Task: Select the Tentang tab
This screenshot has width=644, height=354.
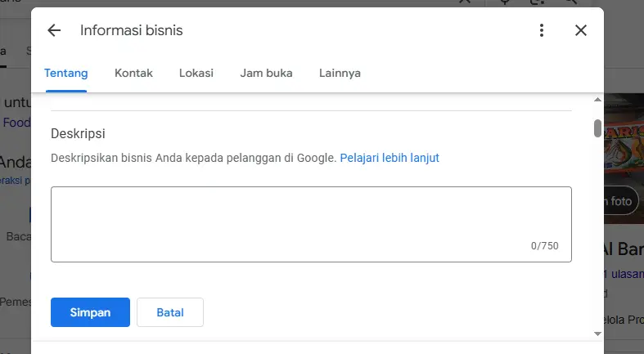Action: coord(66,73)
